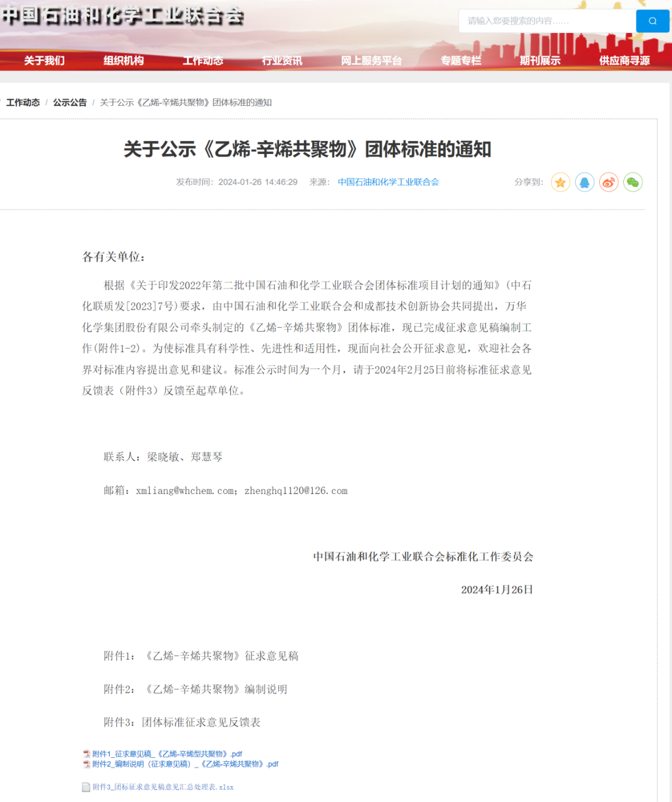The width and height of the screenshot is (672, 802).
Task: Click the date 2024年1月26日
Action: point(497,590)
